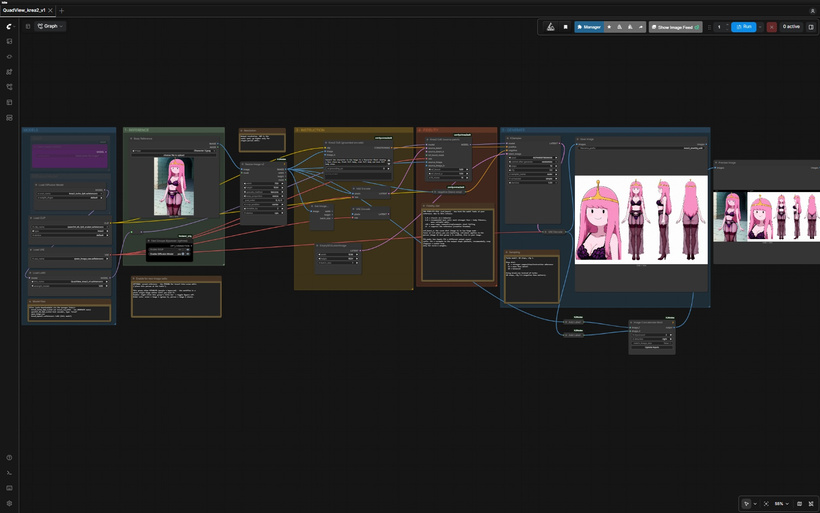Click the batch count number field
Image resolution: width=820 pixels, height=513 pixels.
tap(719, 27)
